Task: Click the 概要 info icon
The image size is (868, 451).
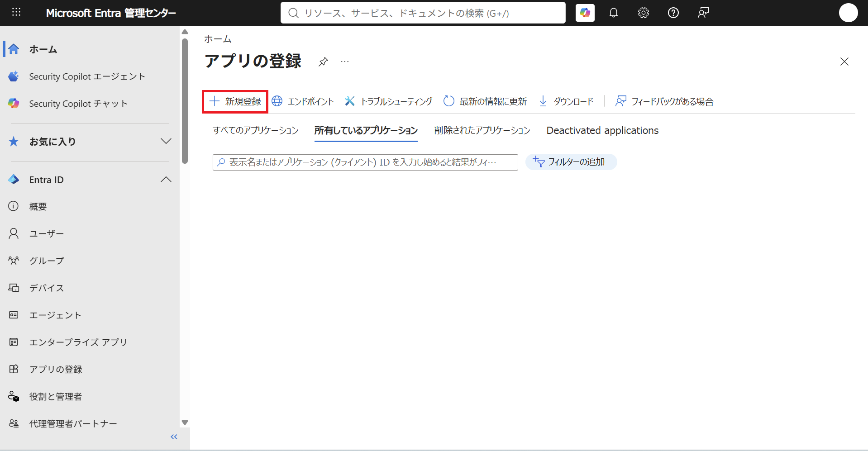Action: [14, 206]
